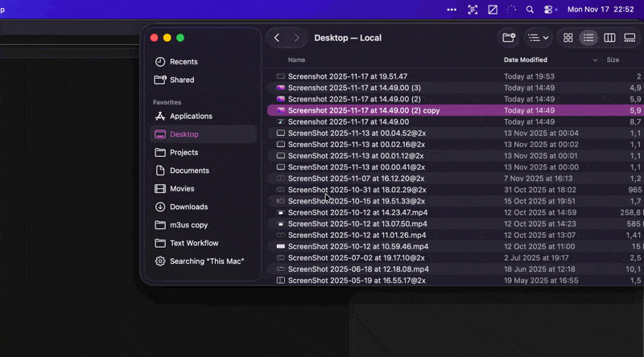644x357 pixels.
Task: Open Applications in the sidebar
Action: pos(191,117)
